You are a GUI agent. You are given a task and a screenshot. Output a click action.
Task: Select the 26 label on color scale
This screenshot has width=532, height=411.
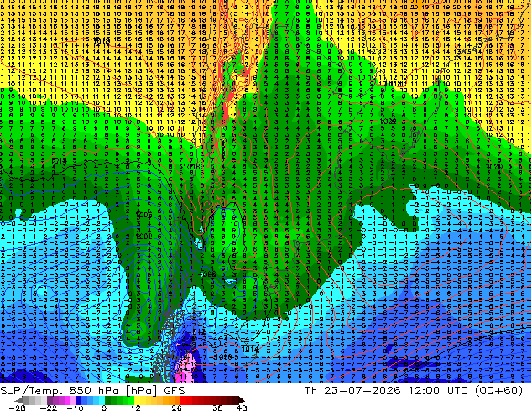pyautogui.click(x=176, y=408)
